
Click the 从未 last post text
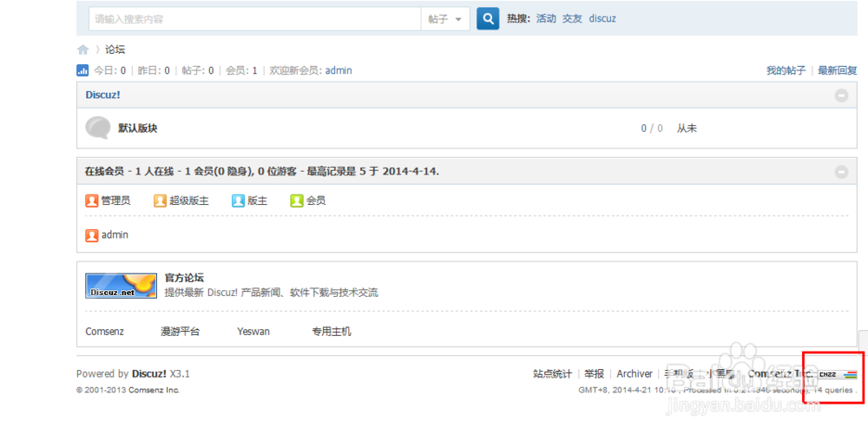(x=687, y=128)
